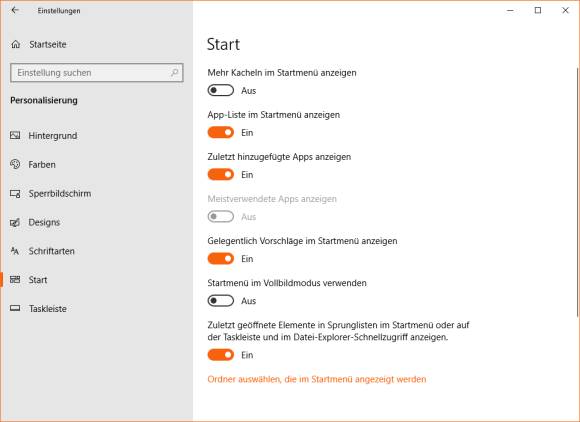This screenshot has height=422, width=580.
Task: Turn off Zuletzt geöffnete Elemente toggle
Action: click(220, 355)
